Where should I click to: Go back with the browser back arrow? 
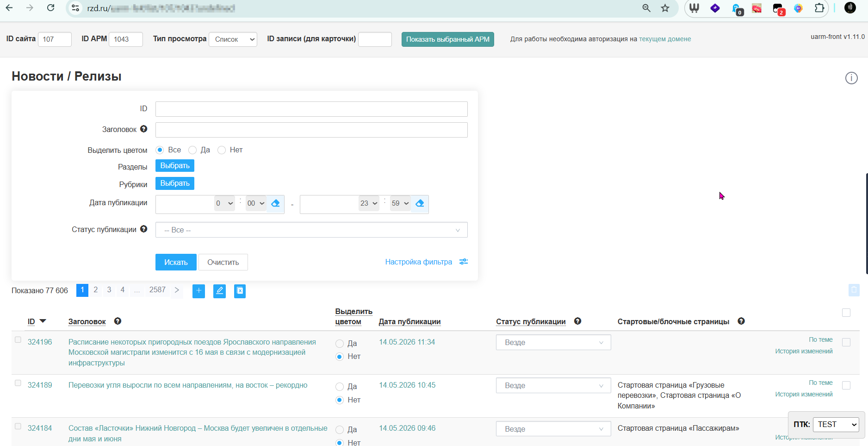point(9,8)
